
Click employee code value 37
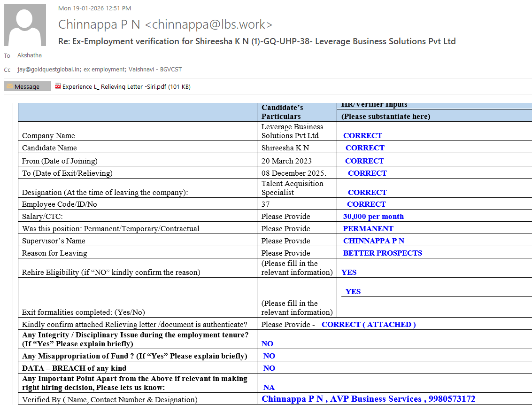tap(265, 204)
